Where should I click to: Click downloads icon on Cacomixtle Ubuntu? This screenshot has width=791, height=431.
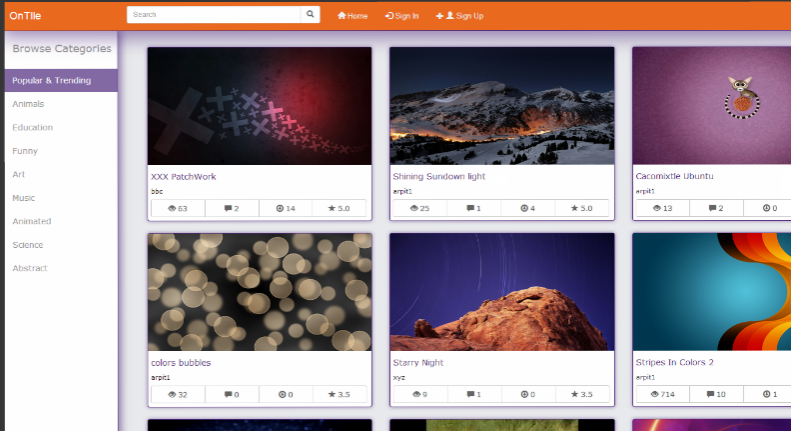coord(766,208)
